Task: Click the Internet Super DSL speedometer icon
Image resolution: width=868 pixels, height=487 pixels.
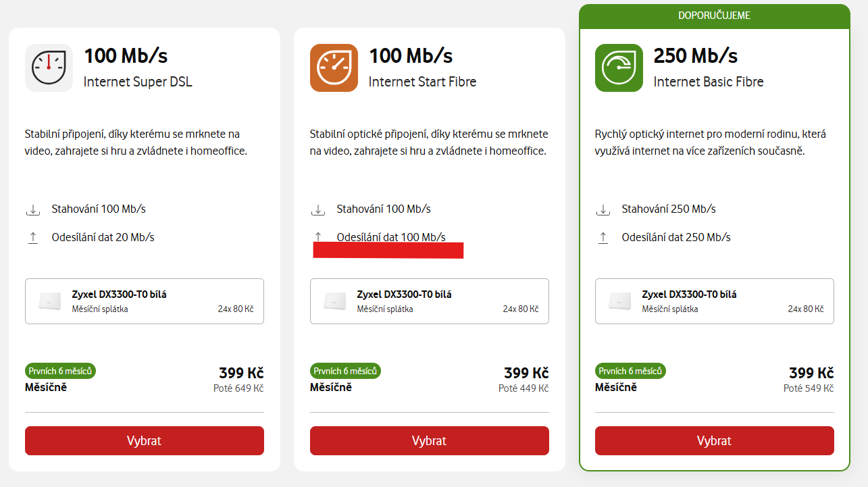Action: click(49, 68)
